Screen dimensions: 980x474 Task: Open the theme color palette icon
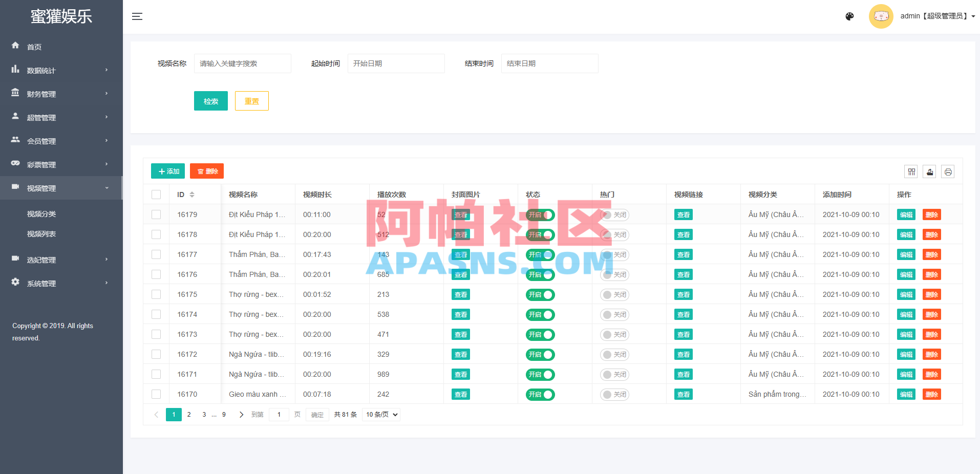[x=849, y=16]
